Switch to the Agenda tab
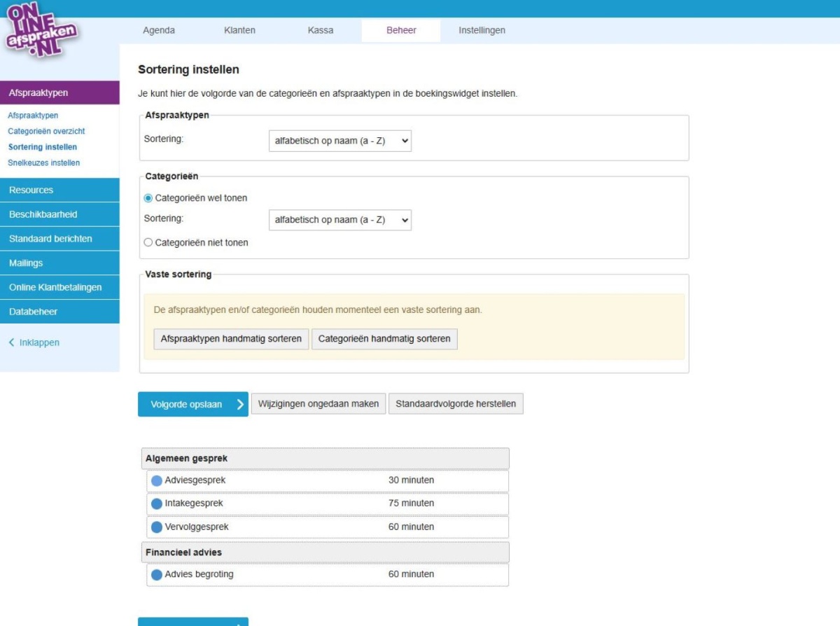840x626 pixels. point(159,31)
